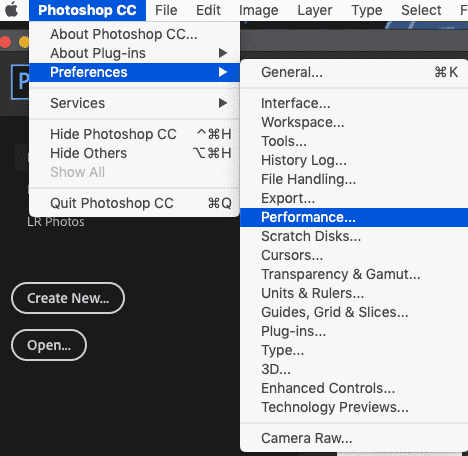Open File Handling... preferences

point(354,179)
